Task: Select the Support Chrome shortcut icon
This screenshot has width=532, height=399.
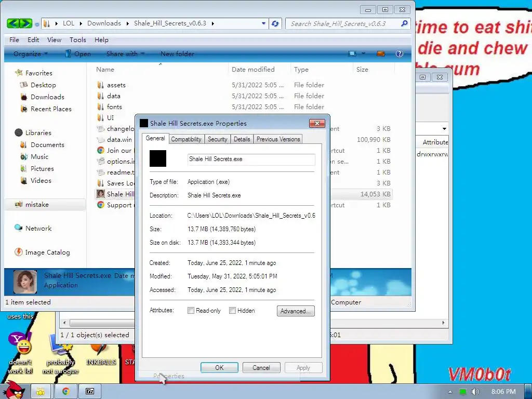Action: pos(100,205)
